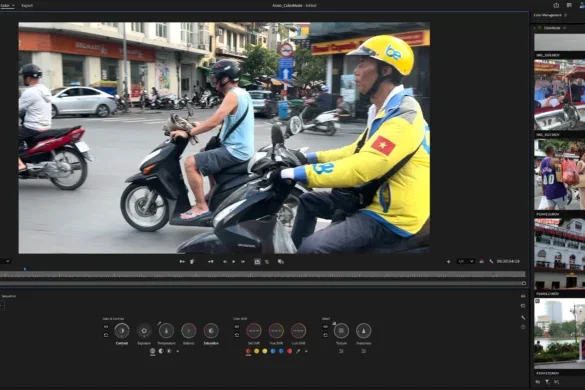The height and width of the screenshot is (390, 585).
Task: Click the Saturation dial
Action: (211, 331)
